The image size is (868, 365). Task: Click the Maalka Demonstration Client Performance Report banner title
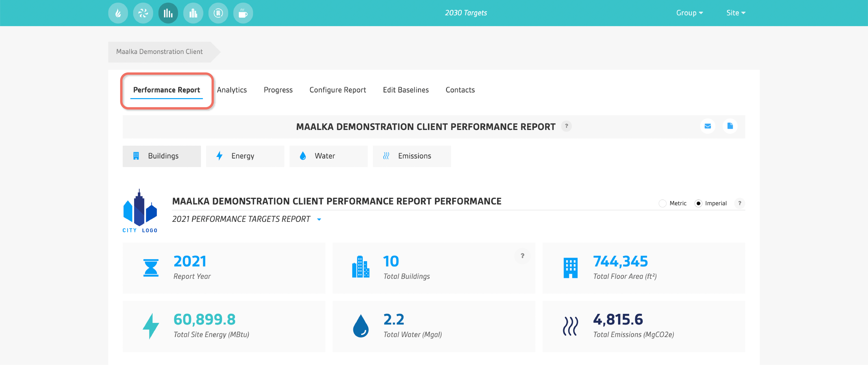click(x=426, y=127)
